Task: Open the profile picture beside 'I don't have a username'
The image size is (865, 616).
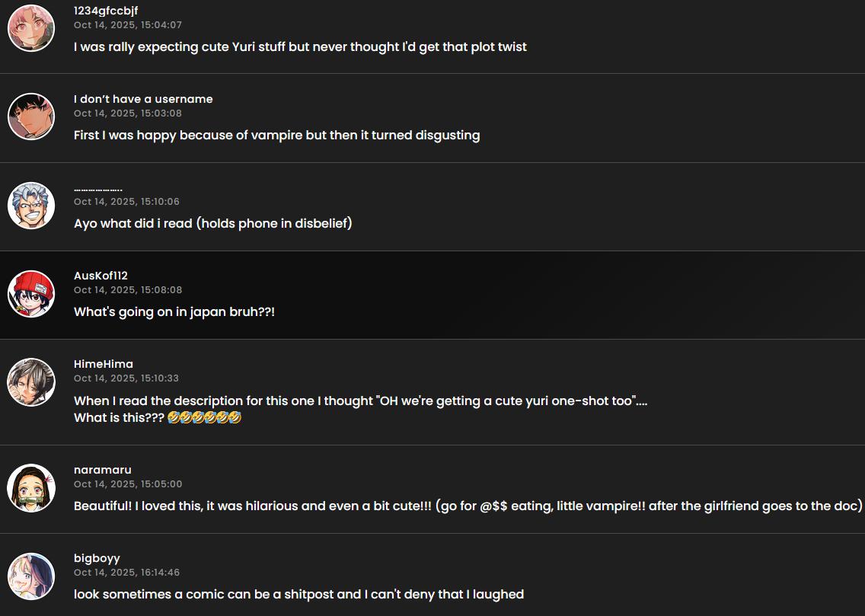Action: pos(31,116)
